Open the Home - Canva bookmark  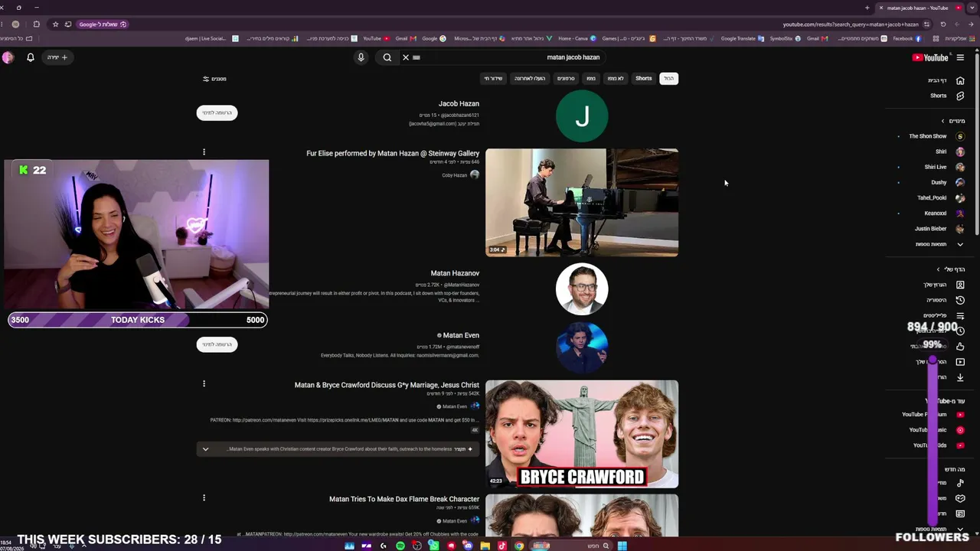click(576, 38)
